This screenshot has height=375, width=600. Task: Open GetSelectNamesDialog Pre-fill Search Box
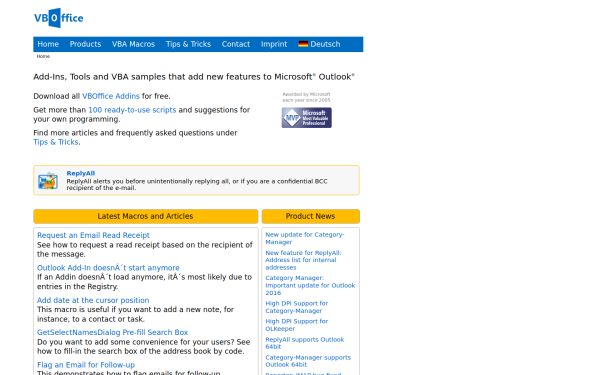(112, 333)
